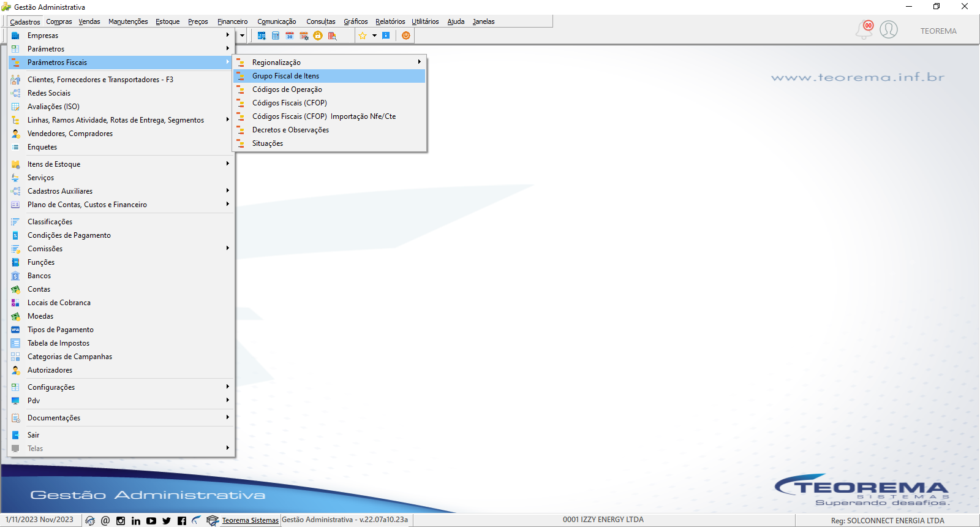980x527 pixels.
Task: Open the Teorema Sistemas link
Action: (x=250, y=520)
